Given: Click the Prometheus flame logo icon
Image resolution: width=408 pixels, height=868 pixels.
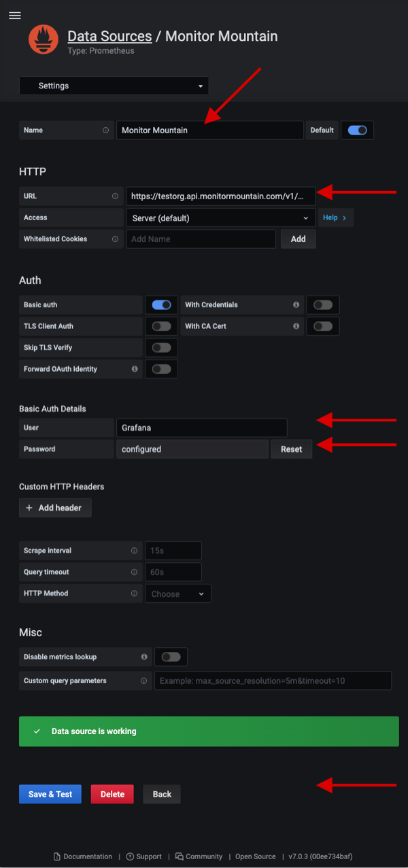Looking at the screenshot, I should [44, 39].
